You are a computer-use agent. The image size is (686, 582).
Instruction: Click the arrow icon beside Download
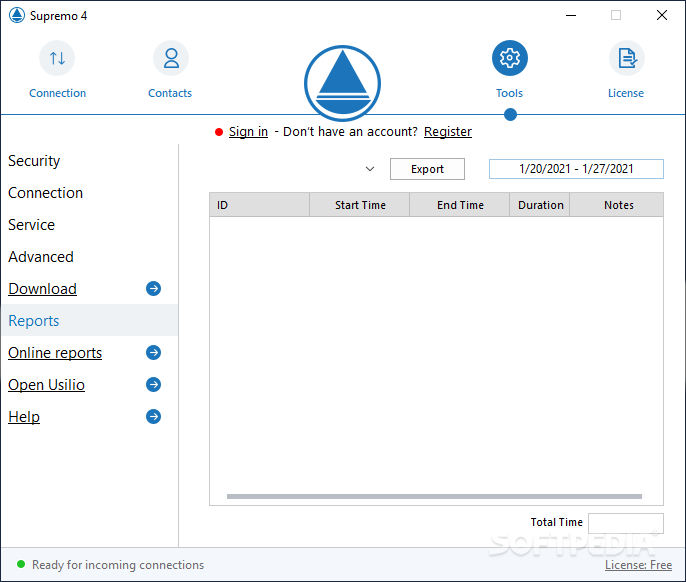tap(153, 288)
